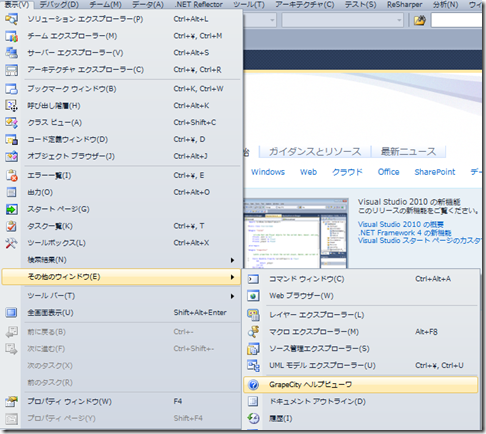Click the Layer Explorer icon
This screenshot has width=486, height=434.
point(253,315)
